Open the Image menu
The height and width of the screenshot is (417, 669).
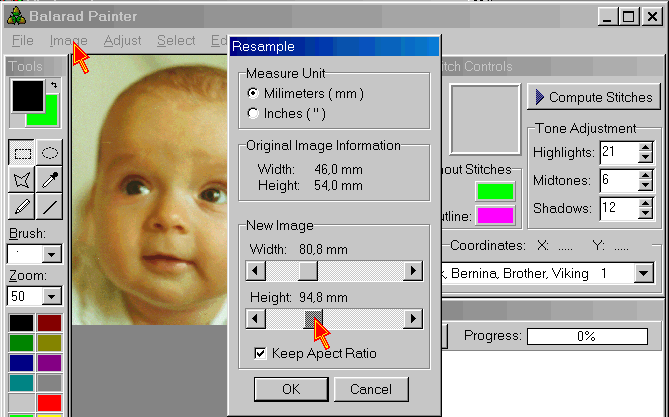68,41
